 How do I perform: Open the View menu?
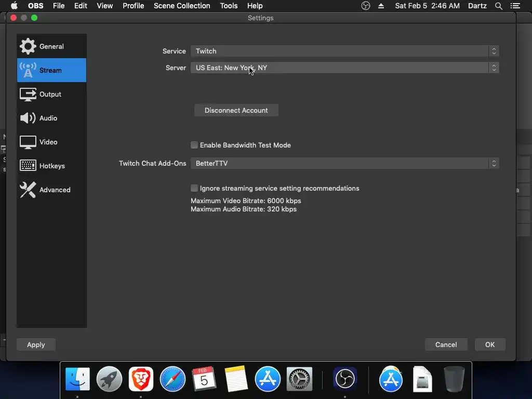click(104, 6)
